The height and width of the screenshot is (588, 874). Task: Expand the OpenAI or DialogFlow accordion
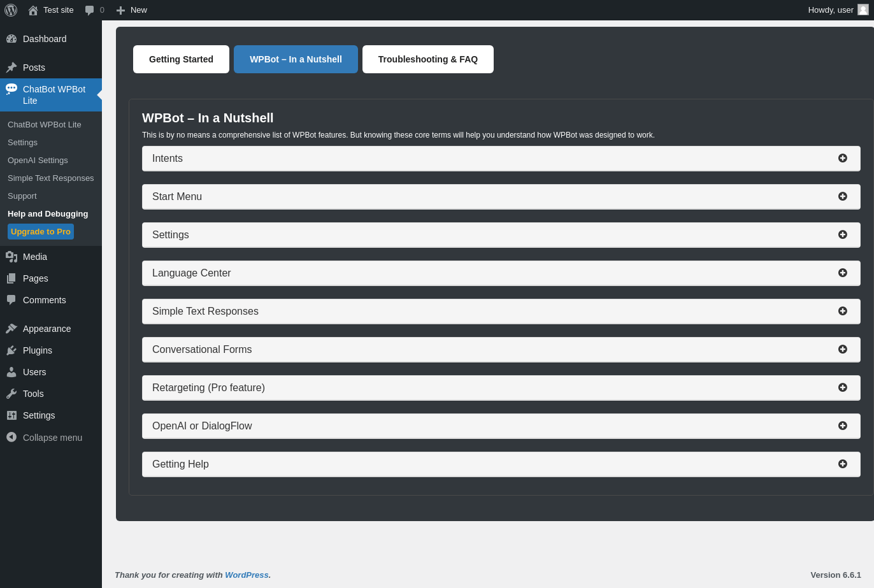point(501,426)
